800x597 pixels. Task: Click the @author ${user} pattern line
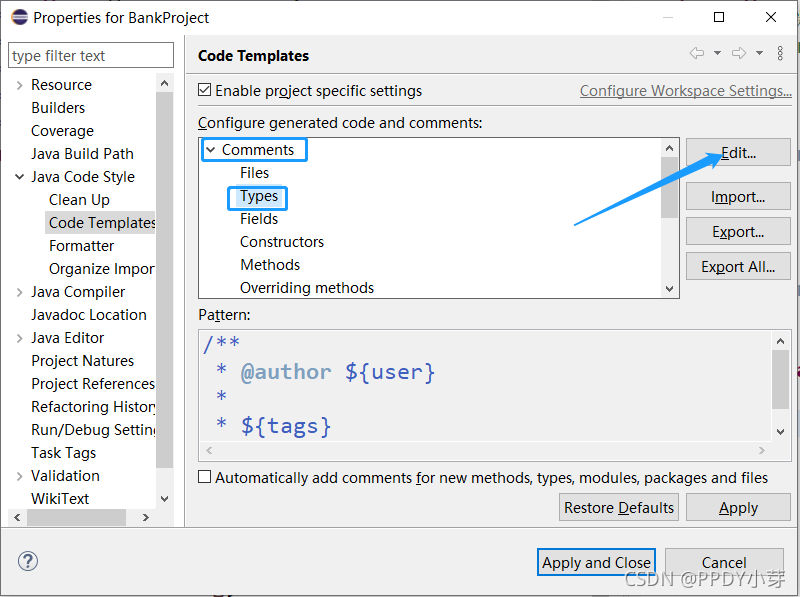[325, 371]
